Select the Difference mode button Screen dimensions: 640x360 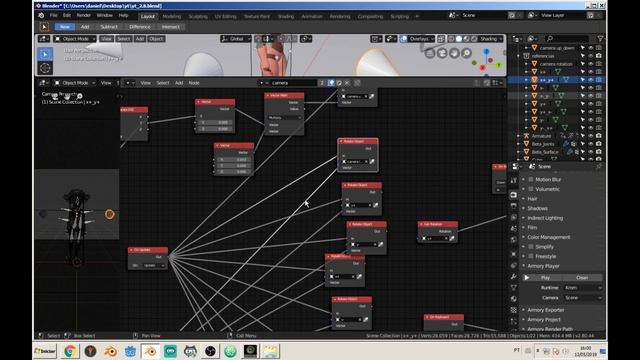pyautogui.click(x=140, y=27)
